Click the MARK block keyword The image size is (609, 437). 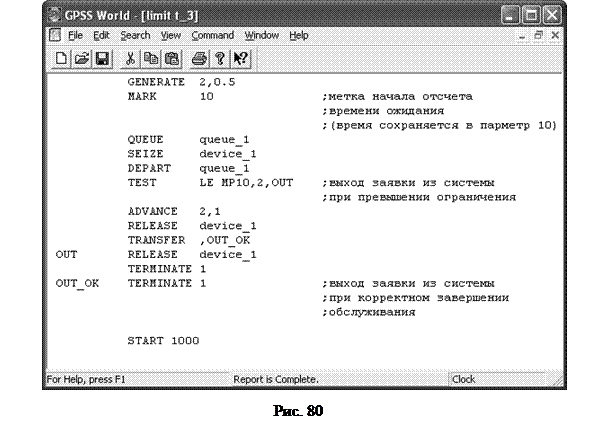click(x=142, y=96)
